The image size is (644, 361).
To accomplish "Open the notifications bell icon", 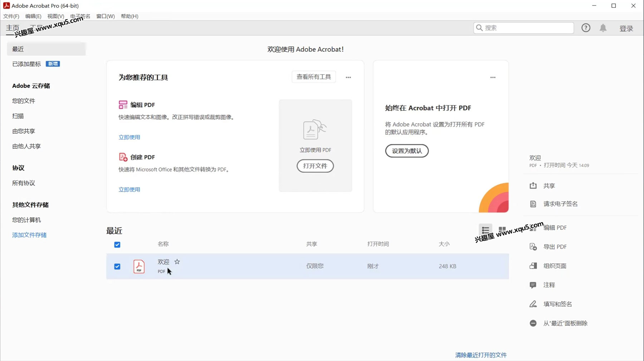I will [x=603, y=28].
